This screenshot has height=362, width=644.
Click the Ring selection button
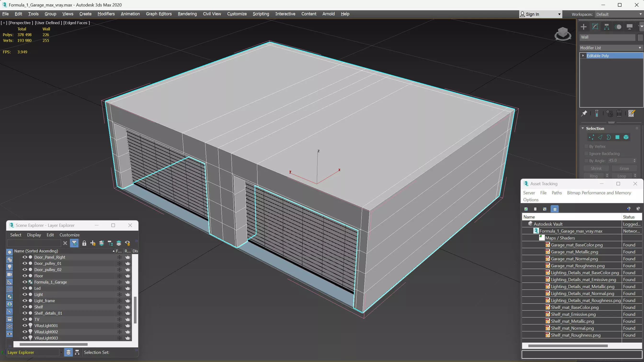tap(593, 176)
